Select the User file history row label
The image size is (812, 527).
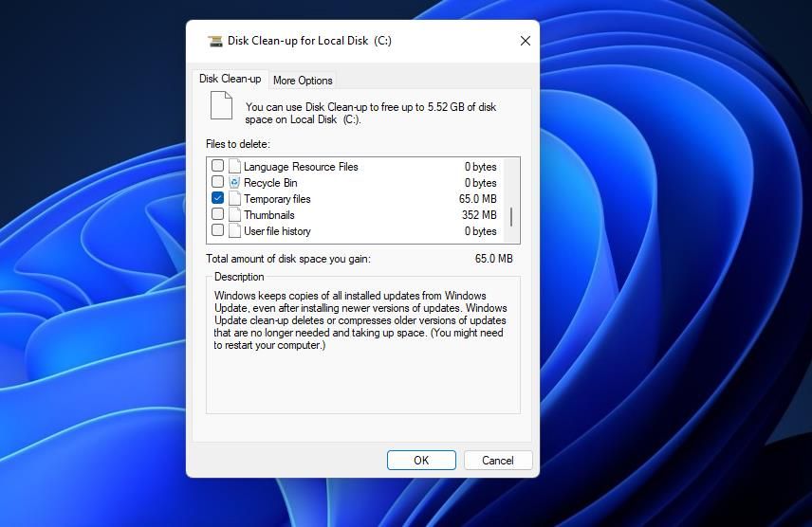click(x=277, y=231)
